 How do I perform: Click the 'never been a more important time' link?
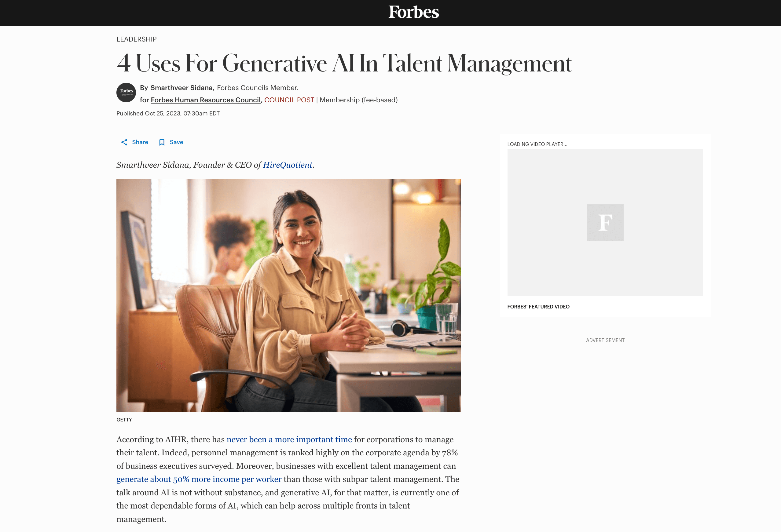pyautogui.click(x=289, y=439)
